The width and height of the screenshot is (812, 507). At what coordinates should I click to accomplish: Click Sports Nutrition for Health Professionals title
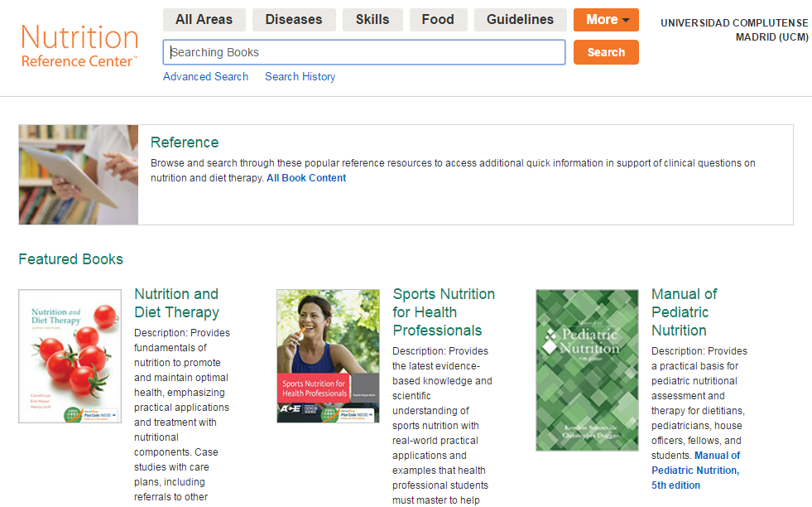444,312
